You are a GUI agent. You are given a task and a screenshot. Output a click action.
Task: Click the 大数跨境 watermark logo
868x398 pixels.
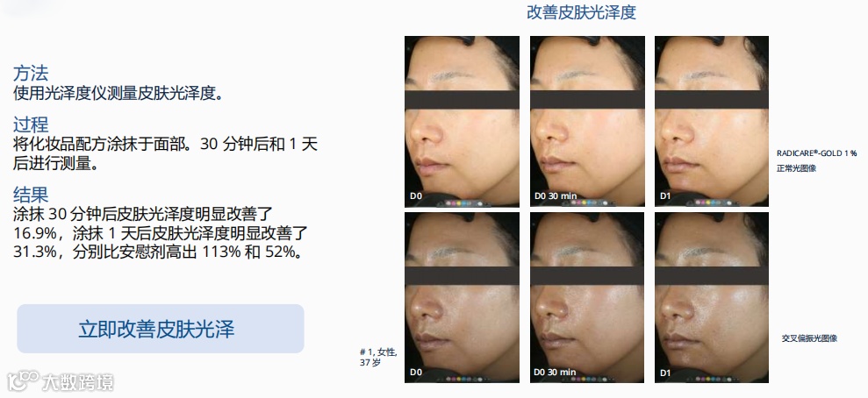coord(61,380)
